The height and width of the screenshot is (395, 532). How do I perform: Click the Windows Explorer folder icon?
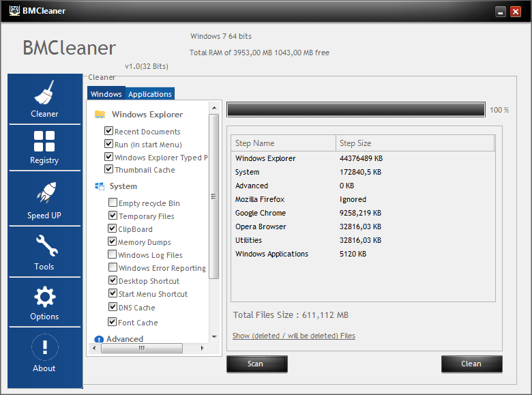[100, 115]
